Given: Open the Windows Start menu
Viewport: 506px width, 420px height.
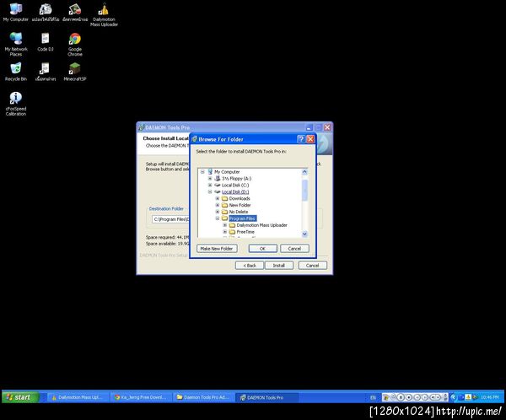Looking at the screenshot, I should pos(20,397).
